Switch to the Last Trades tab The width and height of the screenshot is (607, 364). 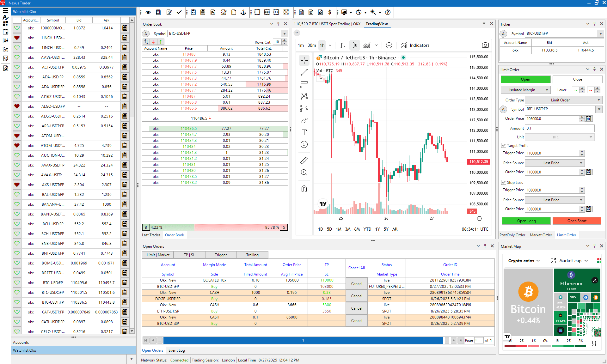pyautogui.click(x=151, y=235)
